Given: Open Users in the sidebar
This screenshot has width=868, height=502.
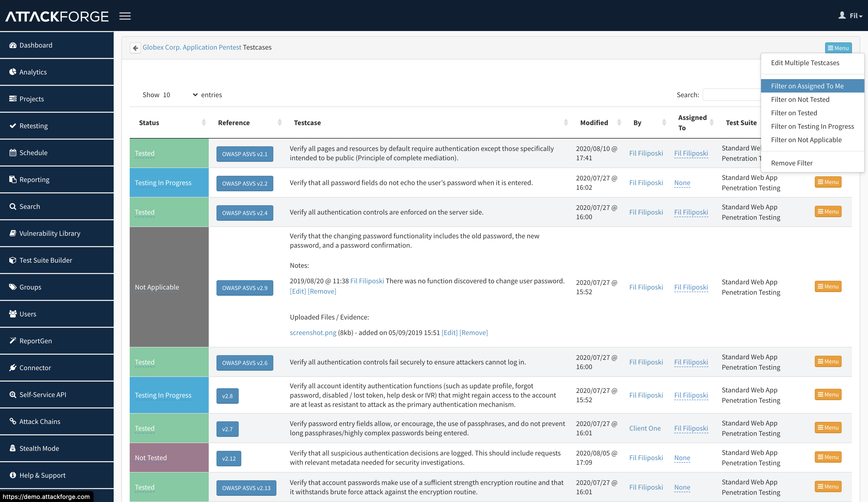Looking at the screenshot, I should click(57, 314).
